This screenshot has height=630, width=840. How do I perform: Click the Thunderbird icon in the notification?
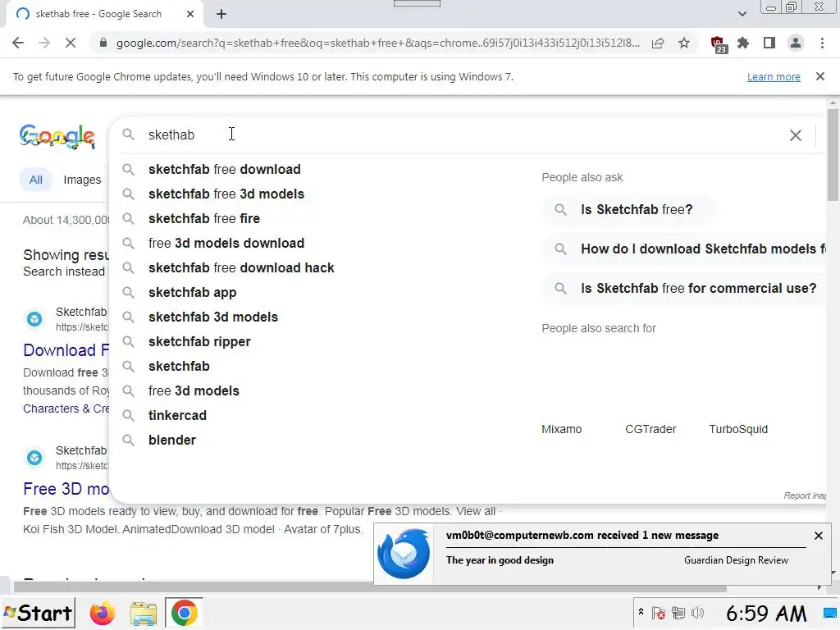click(x=404, y=554)
